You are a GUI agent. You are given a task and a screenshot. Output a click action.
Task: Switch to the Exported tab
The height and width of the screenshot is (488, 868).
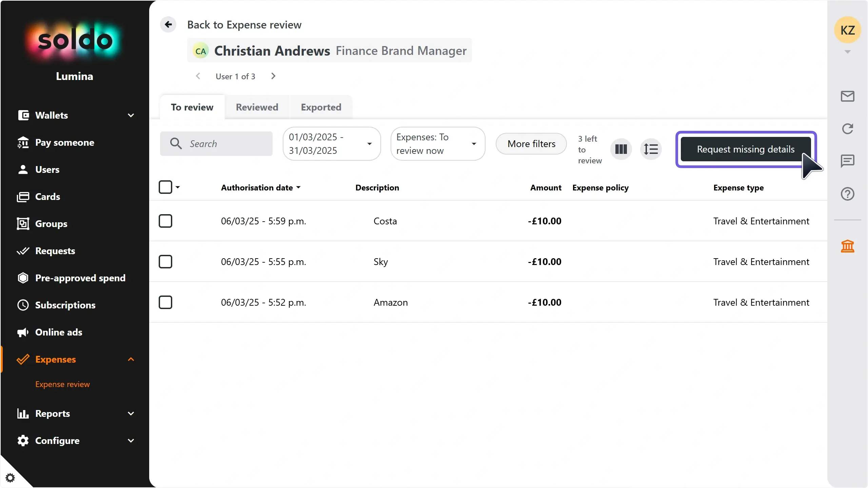click(x=321, y=107)
